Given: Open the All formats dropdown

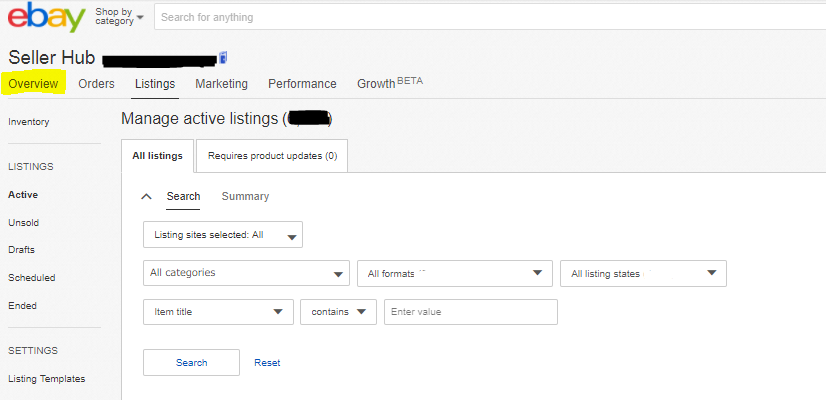Looking at the screenshot, I should click(454, 273).
